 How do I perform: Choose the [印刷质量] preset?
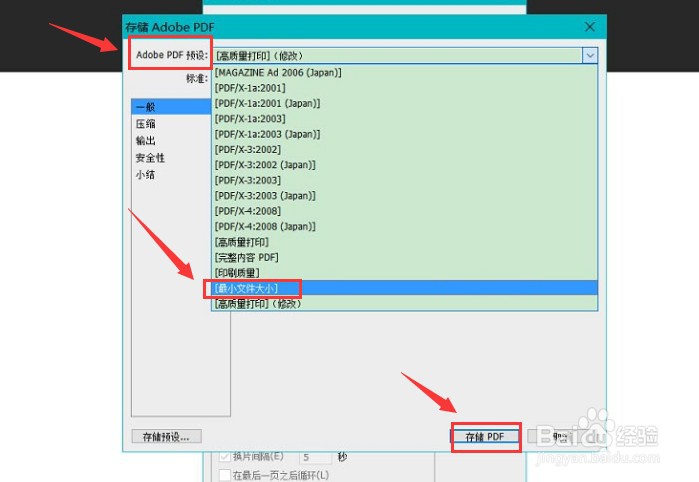point(404,273)
